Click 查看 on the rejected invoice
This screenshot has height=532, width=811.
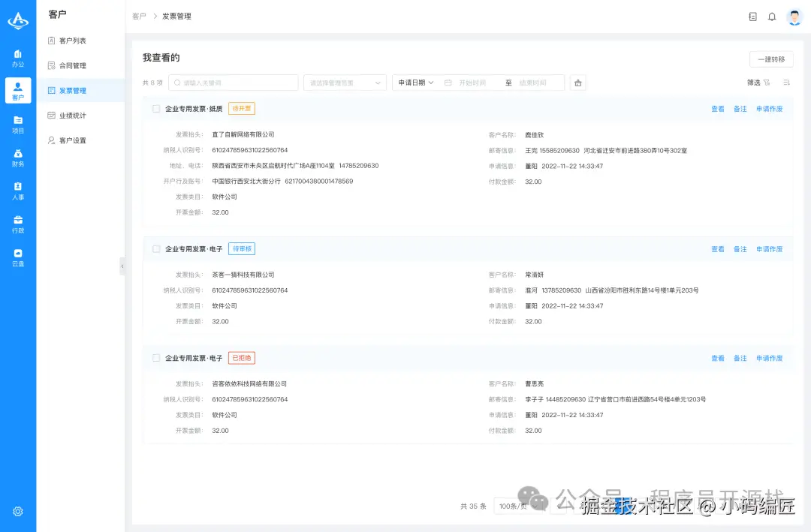(717, 358)
